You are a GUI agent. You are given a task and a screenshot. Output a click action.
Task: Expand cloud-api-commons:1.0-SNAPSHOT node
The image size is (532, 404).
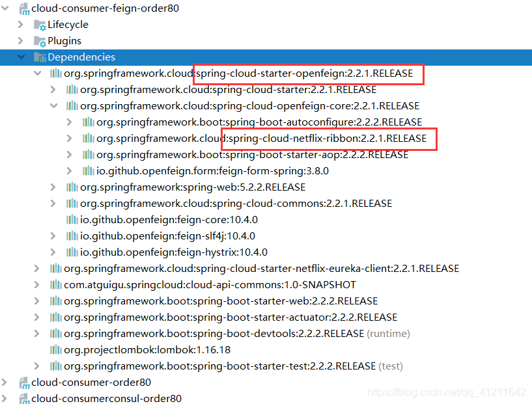(36, 285)
